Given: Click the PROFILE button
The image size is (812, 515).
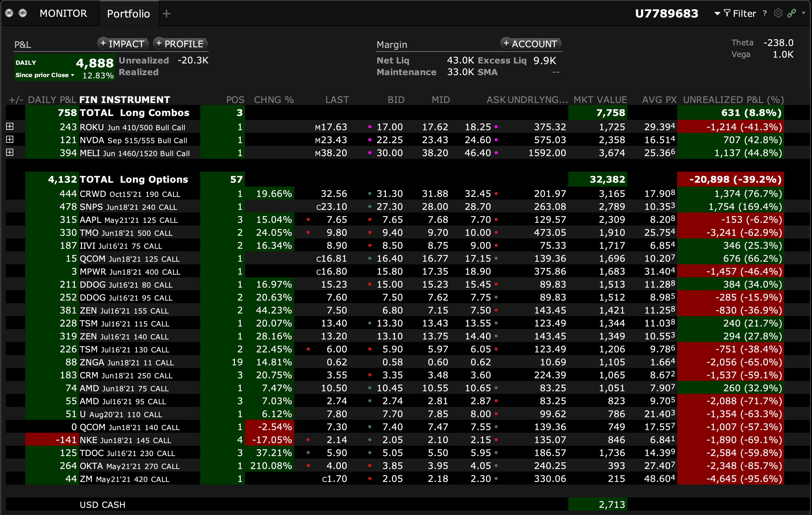Looking at the screenshot, I should 180,43.
